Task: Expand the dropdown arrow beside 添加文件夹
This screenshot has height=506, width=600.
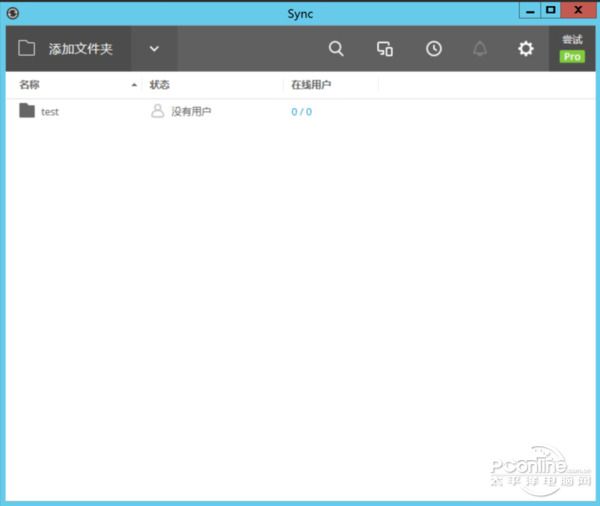Action: click(154, 49)
